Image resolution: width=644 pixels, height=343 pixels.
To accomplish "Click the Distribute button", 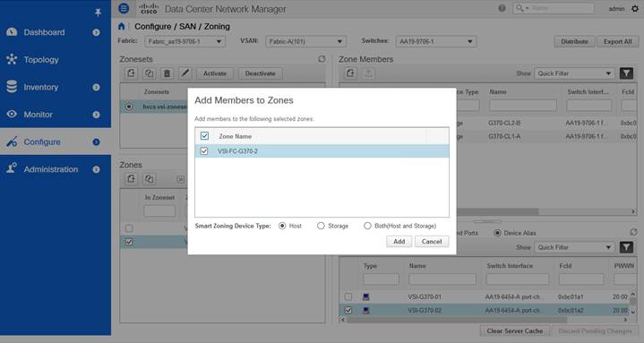I will [575, 41].
